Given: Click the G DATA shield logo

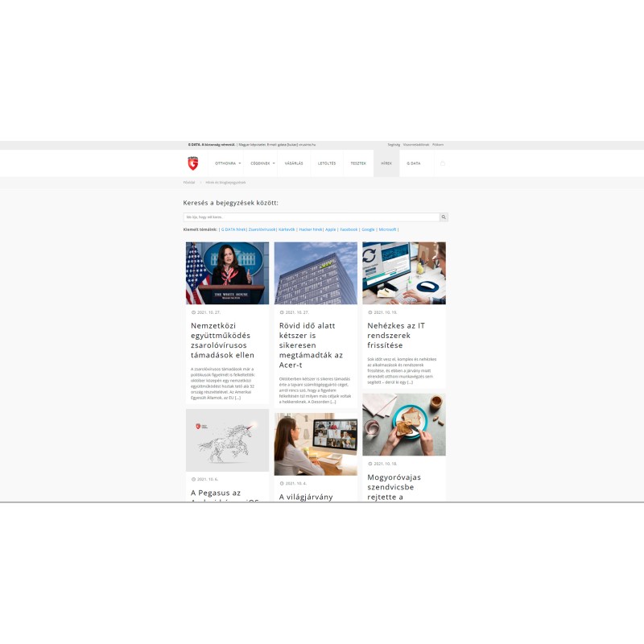Looking at the screenshot, I should [x=193, y=163].
